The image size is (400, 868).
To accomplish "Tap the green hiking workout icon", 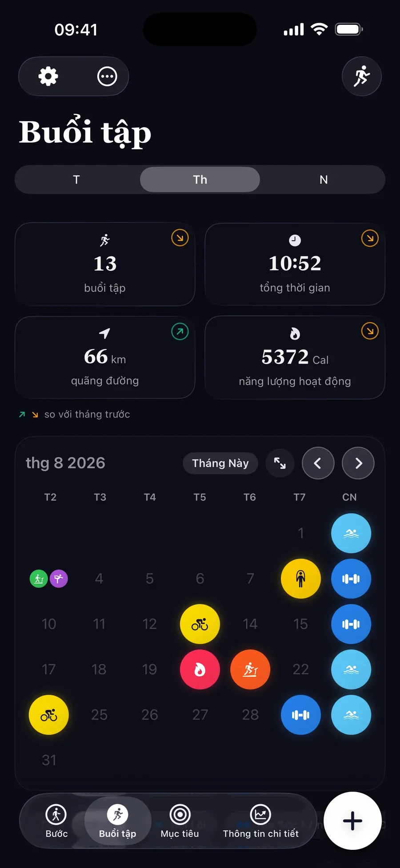I will tap(39, 579).
